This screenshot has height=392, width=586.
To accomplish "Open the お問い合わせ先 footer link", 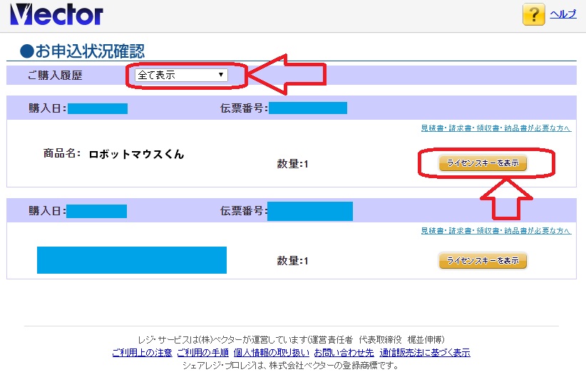I will (344, 353).
